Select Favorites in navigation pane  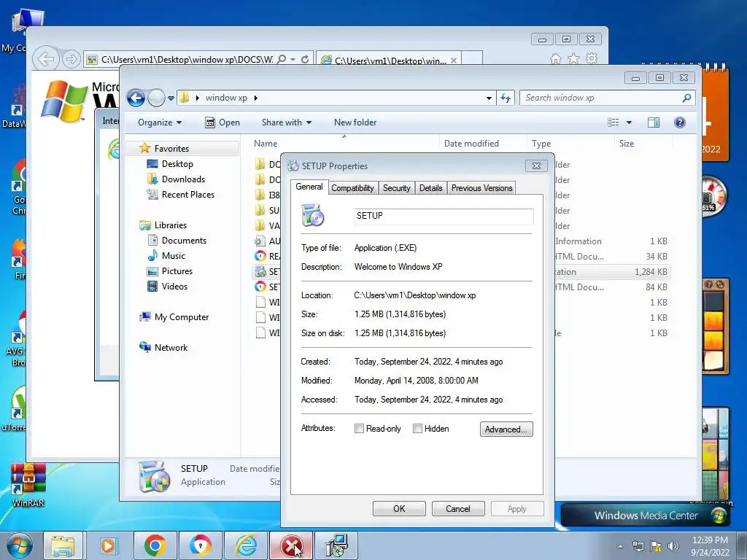click(x=171, y=149)
